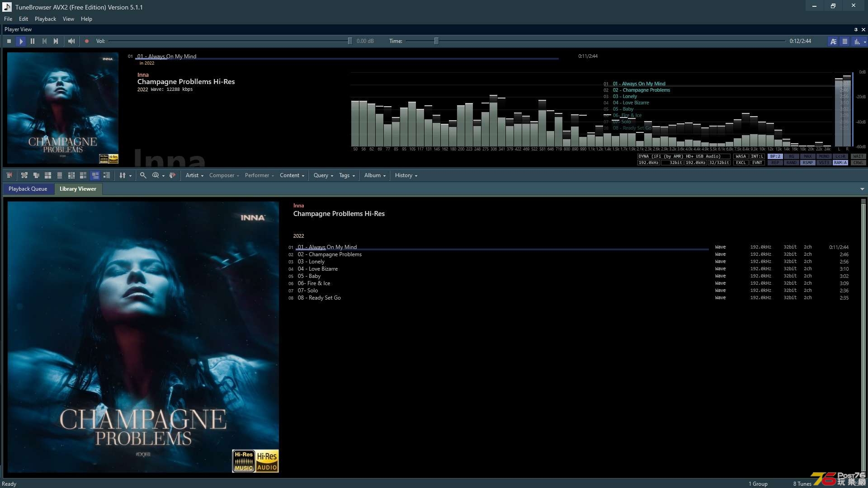This screenshot has height=488, width=868.
Task: Open the Help menu
Action: point(86,19)
